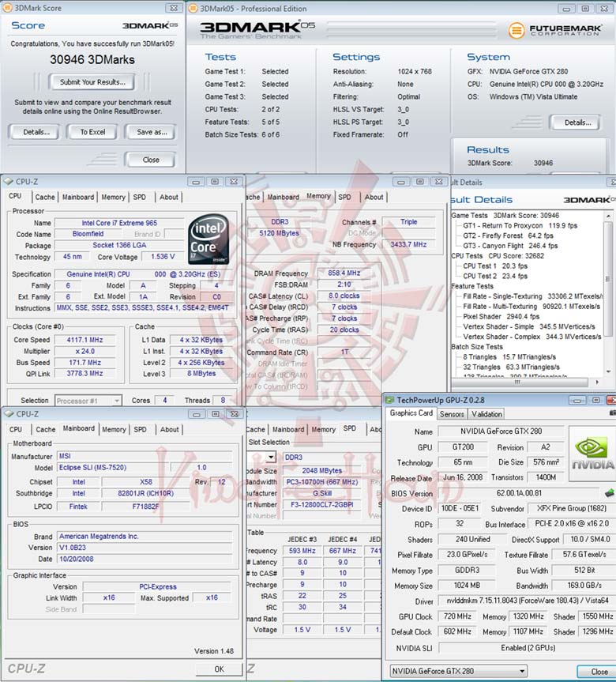Click the 3DMark05 logo in the Score window
Viewport: 616px width, 682px height.
(150, 25)
